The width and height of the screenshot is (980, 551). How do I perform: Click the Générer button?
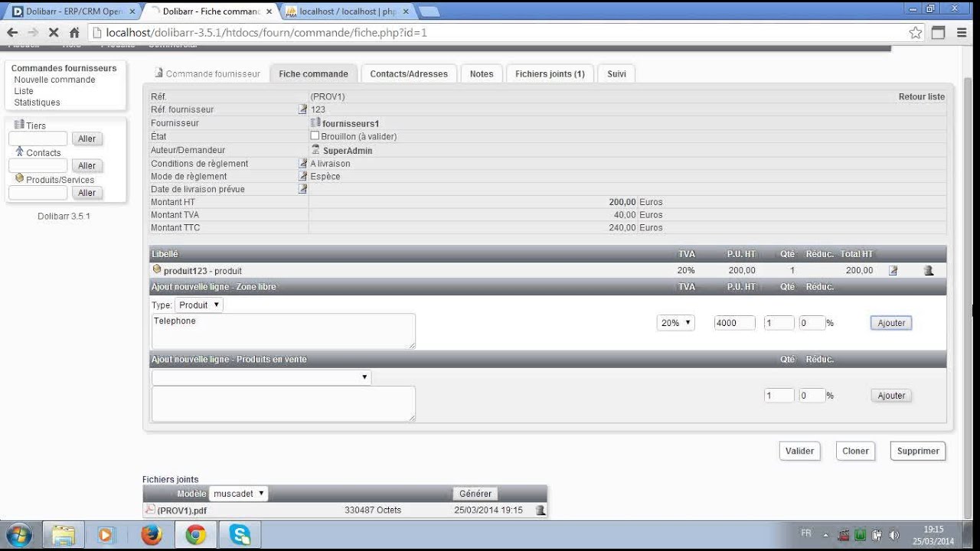click(475, 494)
